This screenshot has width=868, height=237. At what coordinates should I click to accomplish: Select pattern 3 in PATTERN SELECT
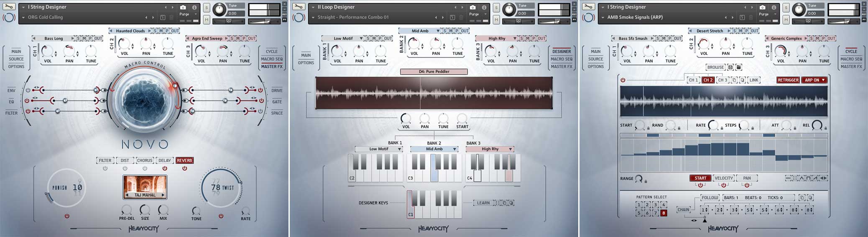655,205
